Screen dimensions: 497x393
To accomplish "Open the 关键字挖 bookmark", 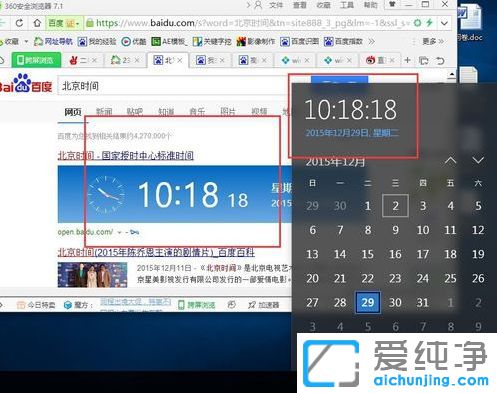I will tap(212, 41).
